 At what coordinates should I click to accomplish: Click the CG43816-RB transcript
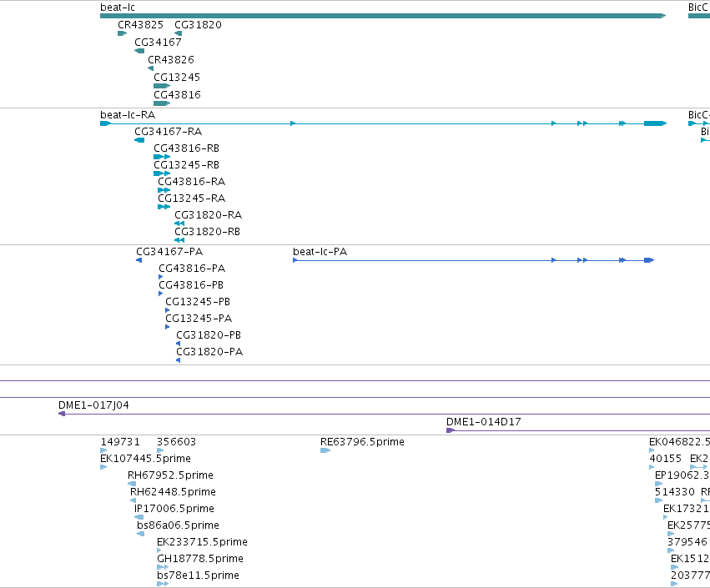(162, 157)
